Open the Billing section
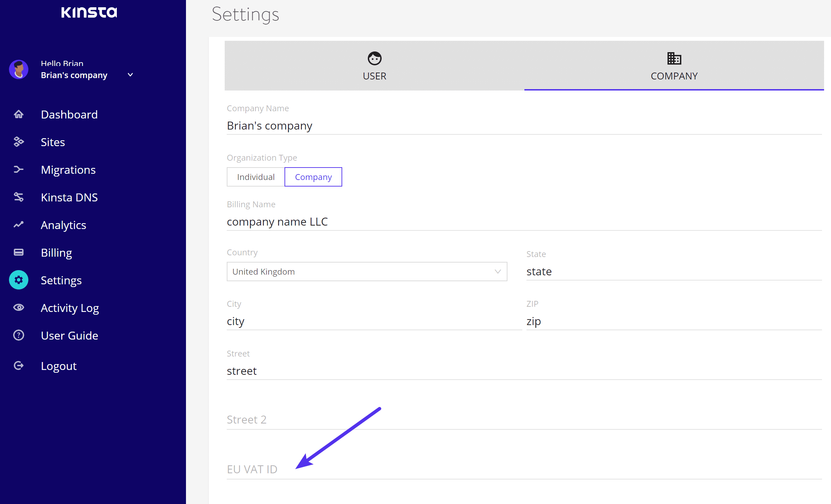Screen dimensions: 831x504 (x=56, y=253)
